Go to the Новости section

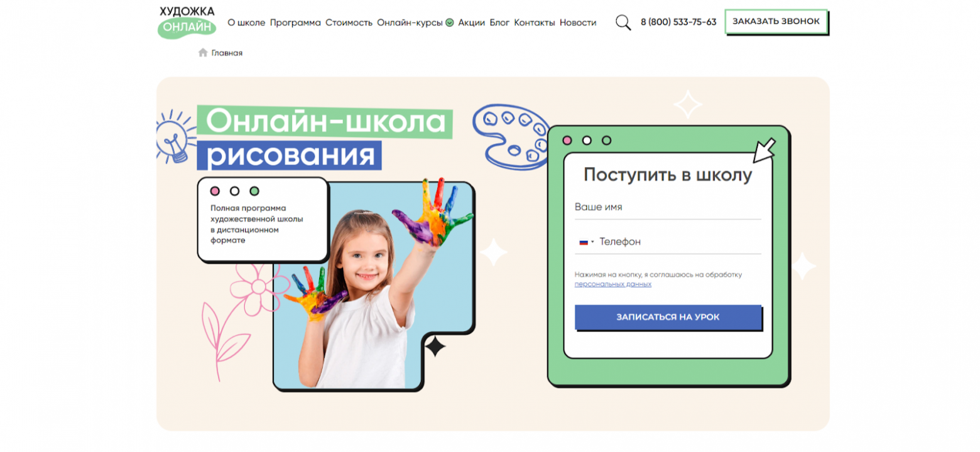pyautogui.click(x=578, y=23)
